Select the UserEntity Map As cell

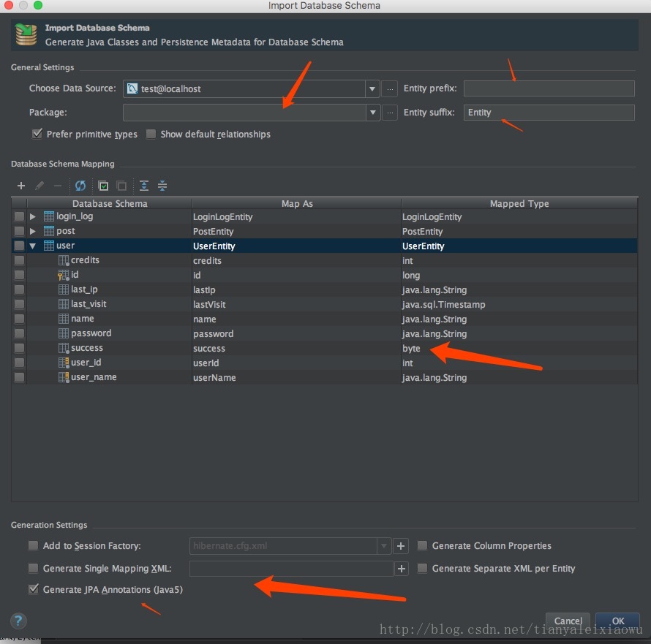(297, 246)
